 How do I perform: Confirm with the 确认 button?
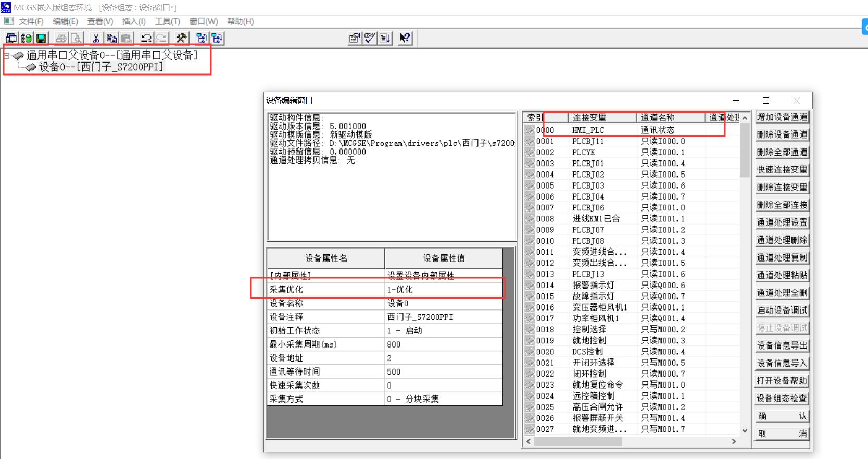point(782,416)
